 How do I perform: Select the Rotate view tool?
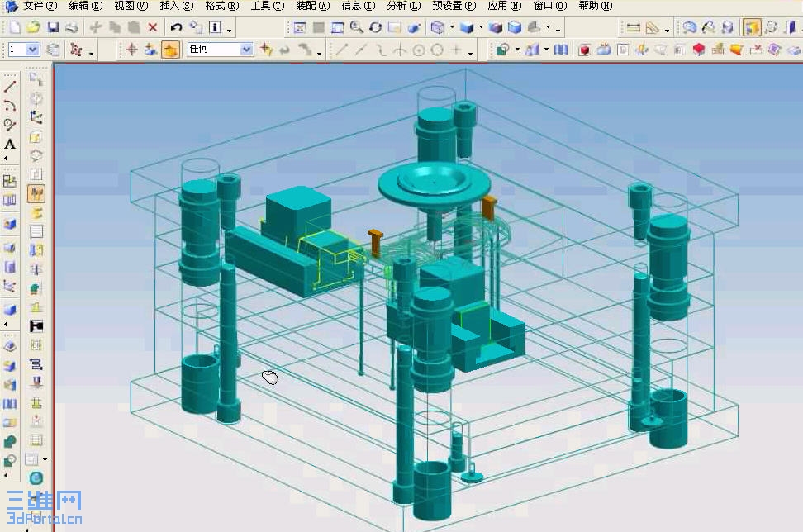[375, 27]
